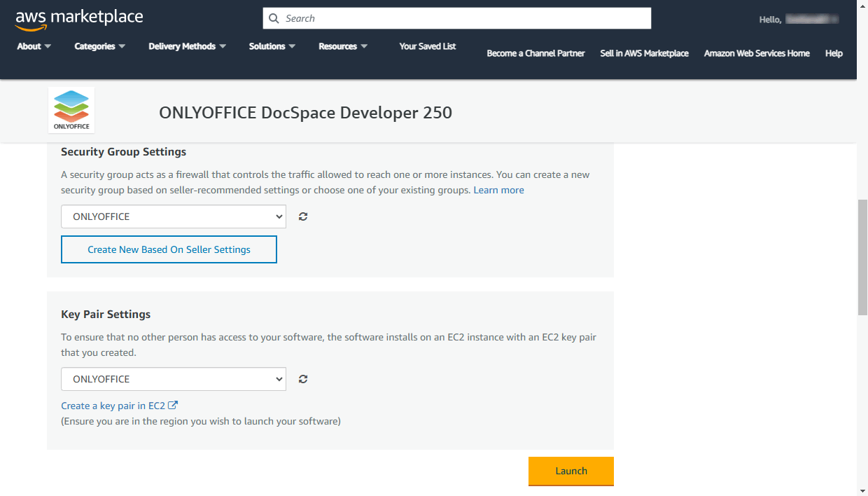Expand the Solutions menu
The image size is (868, 496).
272,46
